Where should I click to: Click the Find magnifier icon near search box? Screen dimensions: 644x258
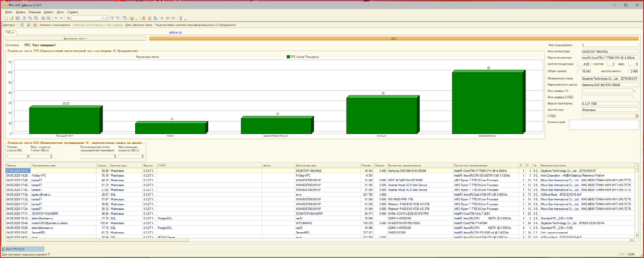click(68, 18)
